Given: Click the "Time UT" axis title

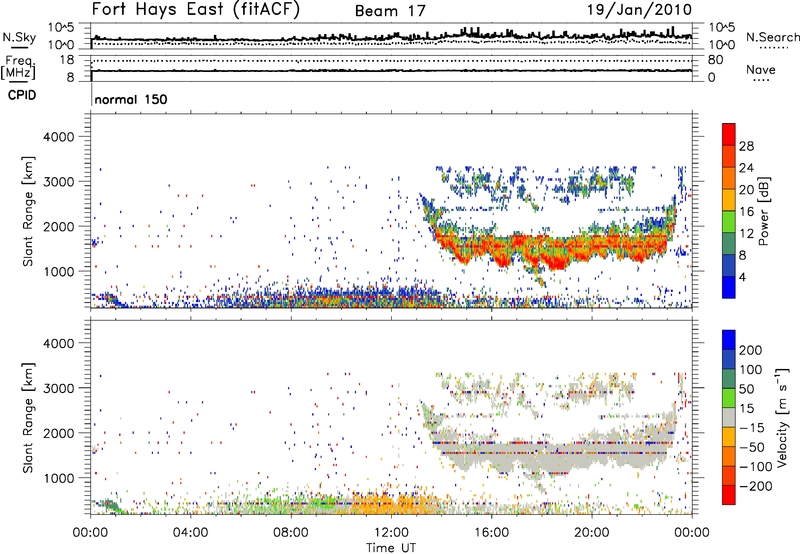Looking at the screenshot, I should pyautogui.click(x=391, y=548).
